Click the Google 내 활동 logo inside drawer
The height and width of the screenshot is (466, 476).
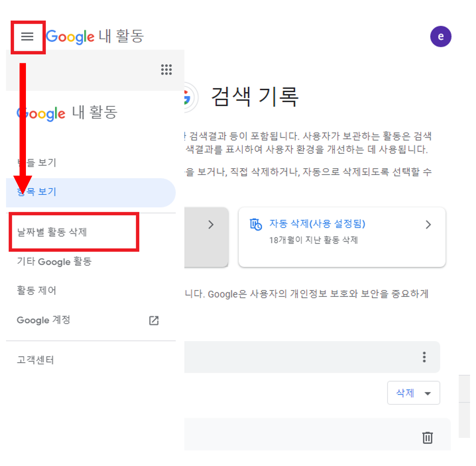[67, 113]
